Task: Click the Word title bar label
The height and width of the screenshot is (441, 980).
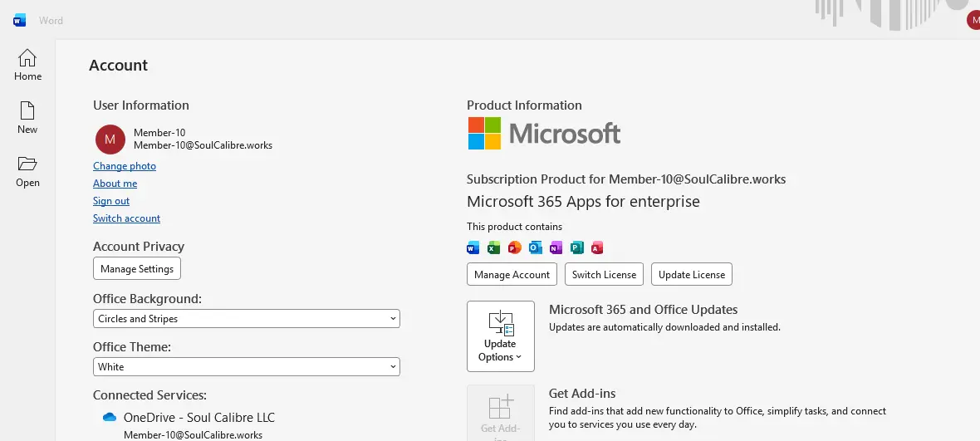Action: (x=51, y=21)
